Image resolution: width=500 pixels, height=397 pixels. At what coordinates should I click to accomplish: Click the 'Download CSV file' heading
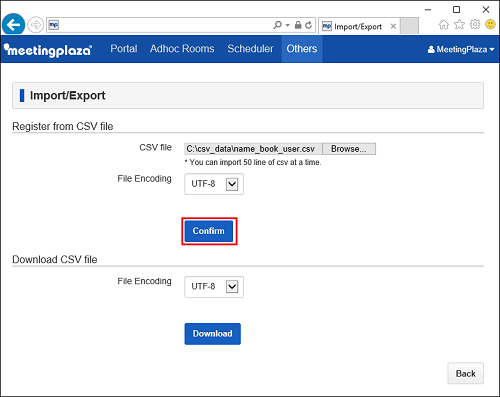55,259
